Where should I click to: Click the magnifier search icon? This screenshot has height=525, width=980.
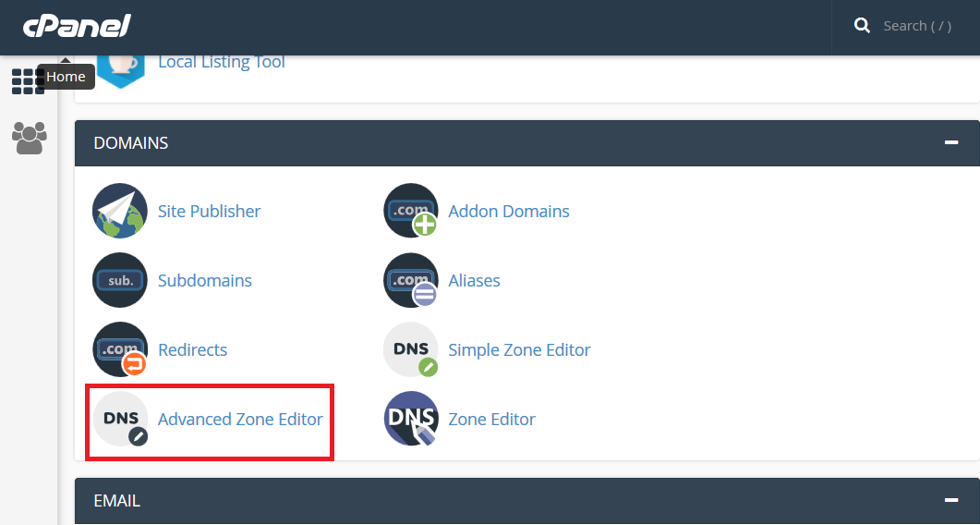coord(862,26)
